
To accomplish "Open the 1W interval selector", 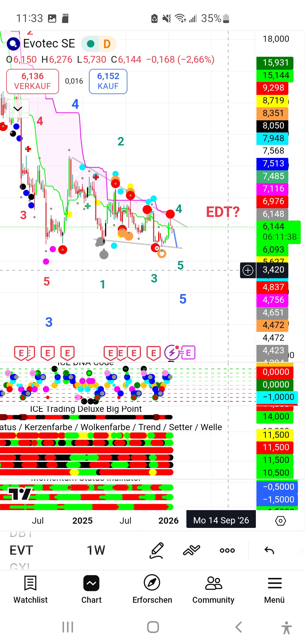I will [96, 550].
